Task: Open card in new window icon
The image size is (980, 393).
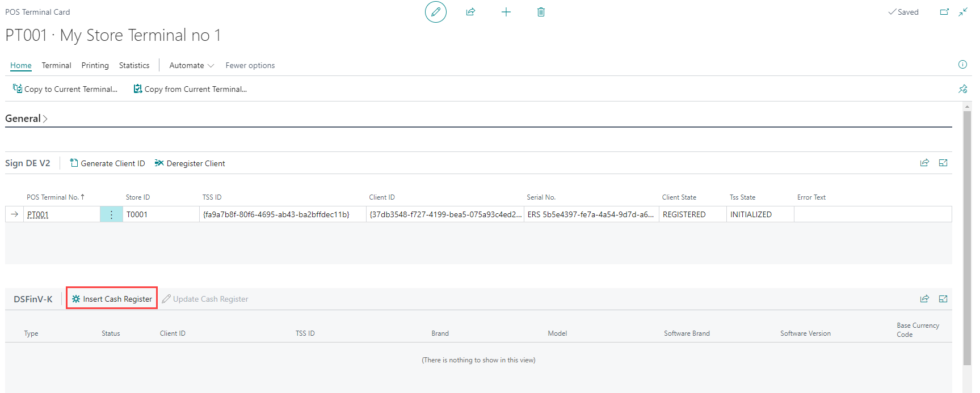Action: [x=944, y=12]
